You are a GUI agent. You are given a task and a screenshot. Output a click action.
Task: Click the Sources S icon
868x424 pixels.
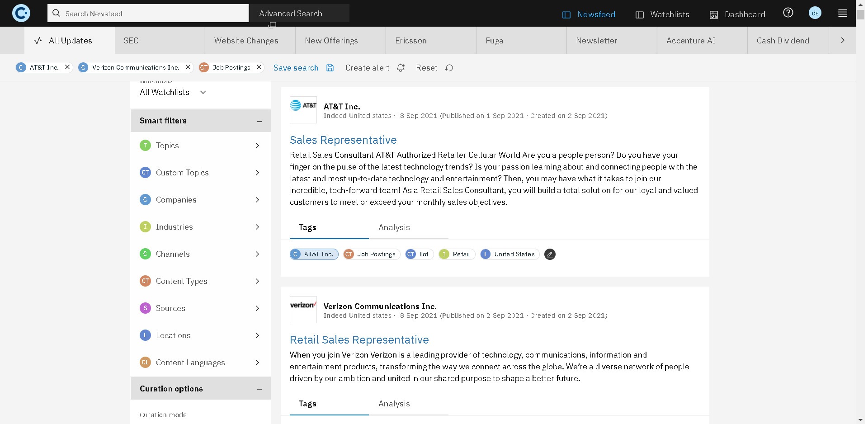tap(145, 308)
